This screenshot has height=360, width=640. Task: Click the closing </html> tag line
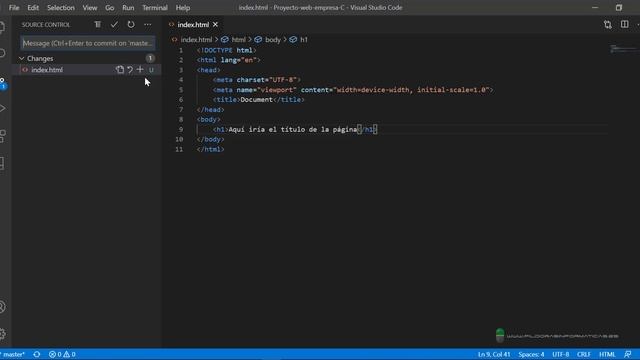[210, 149]
